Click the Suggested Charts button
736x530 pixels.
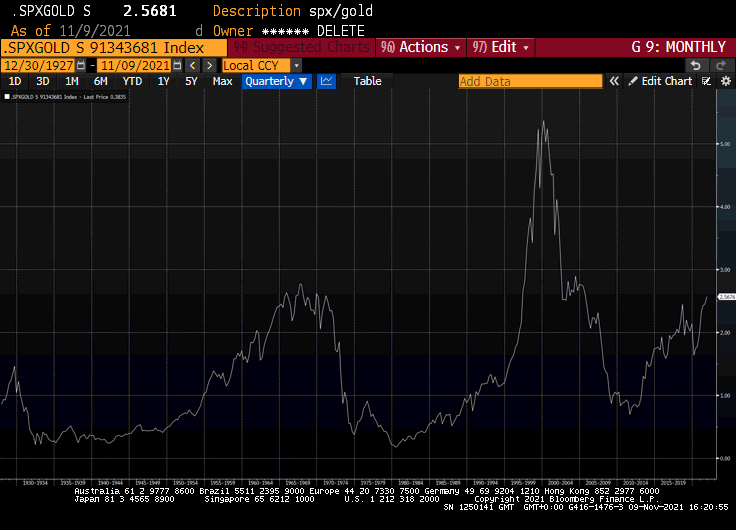(x=302, y=47)
